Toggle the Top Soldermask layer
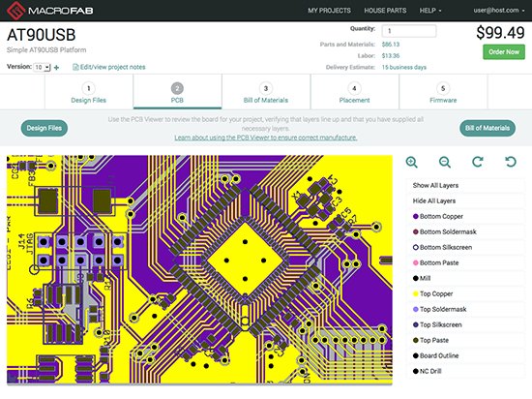The height and width of the screenshot is (399, 532). (x=465, y=309)
